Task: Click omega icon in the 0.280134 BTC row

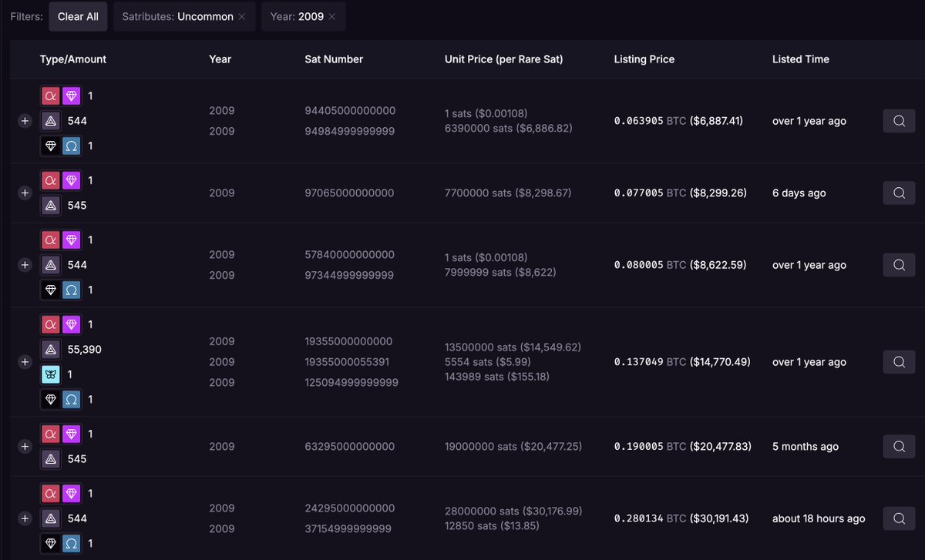Action: [72, 544]
